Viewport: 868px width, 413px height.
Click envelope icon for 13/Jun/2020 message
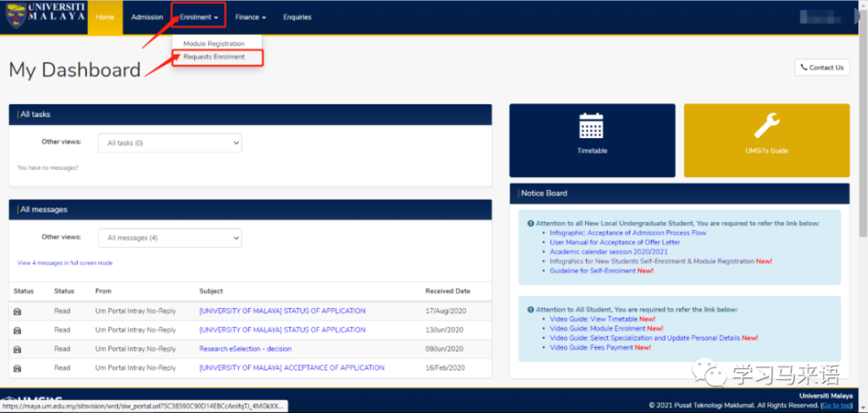pyautogui.click(x=17, y=330)
